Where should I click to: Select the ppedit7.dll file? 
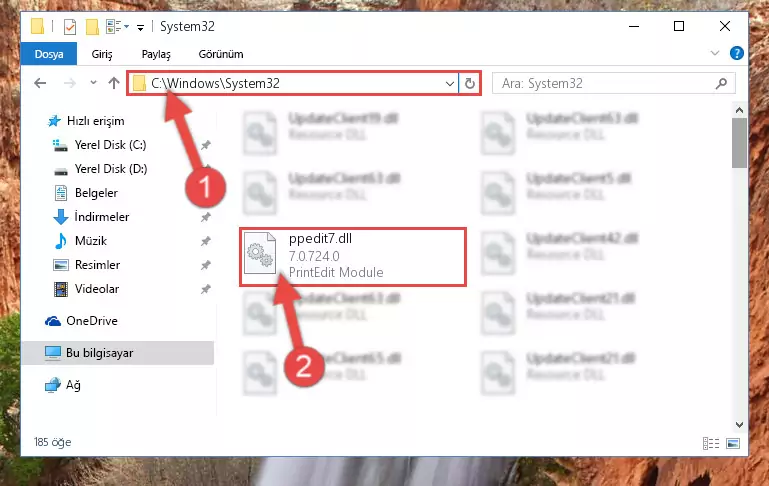click(x=353, y=256)
